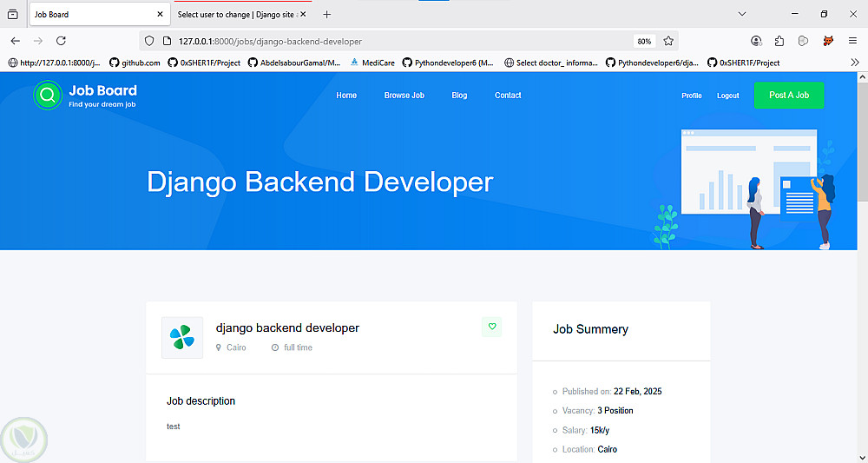The image size is (868, 463).
Task: Switch to the Job Board tab
Action: tap(100, 15)
